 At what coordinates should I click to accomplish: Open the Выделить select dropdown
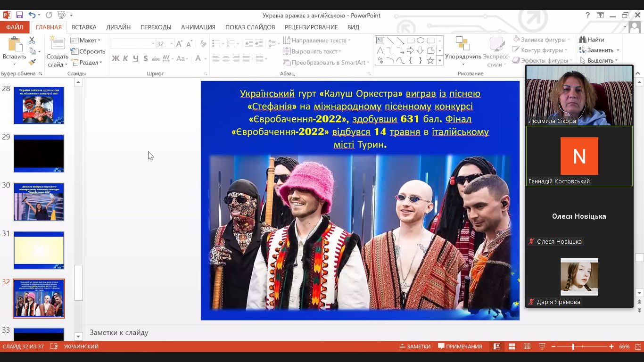(x=599, y=60)
